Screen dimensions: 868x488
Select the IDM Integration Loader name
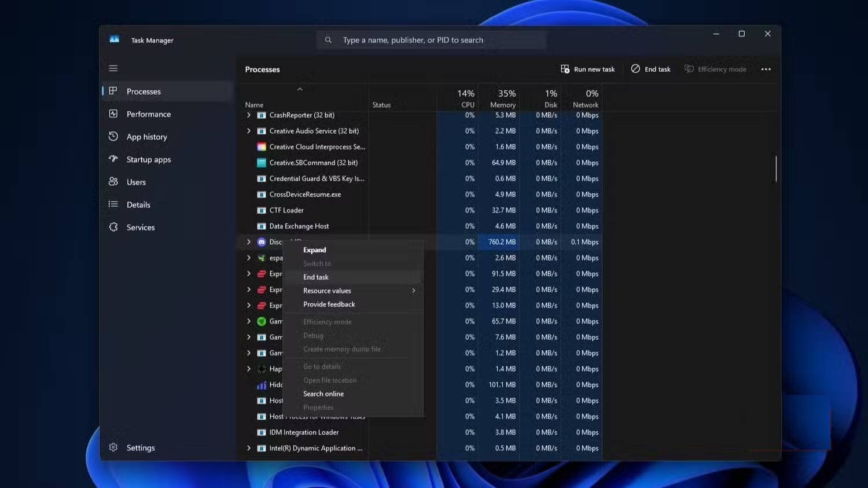point(304,432)
